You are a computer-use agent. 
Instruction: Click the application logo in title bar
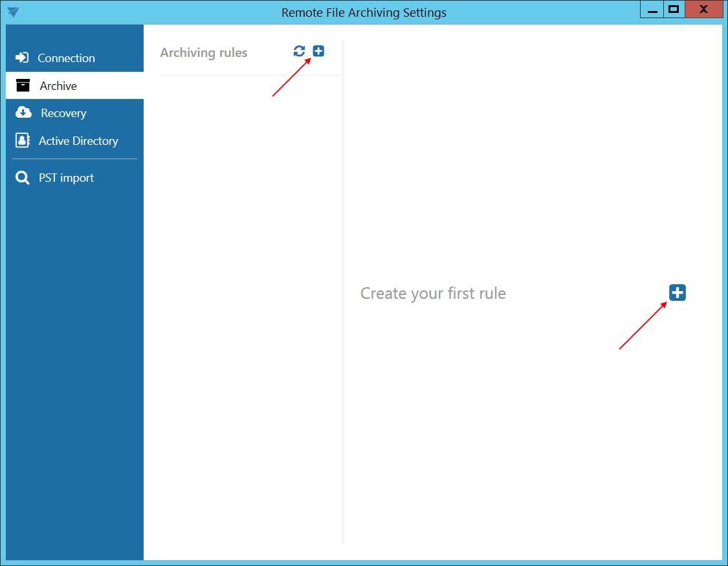pyautogui.click(x=13, y=12)
